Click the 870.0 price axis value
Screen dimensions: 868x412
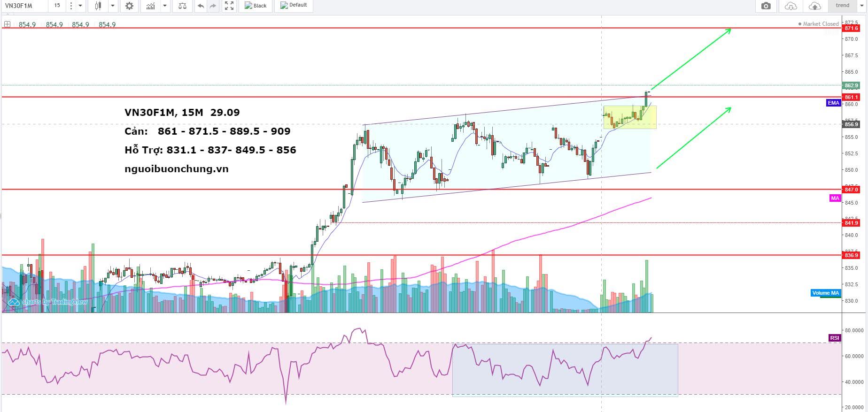851,39
